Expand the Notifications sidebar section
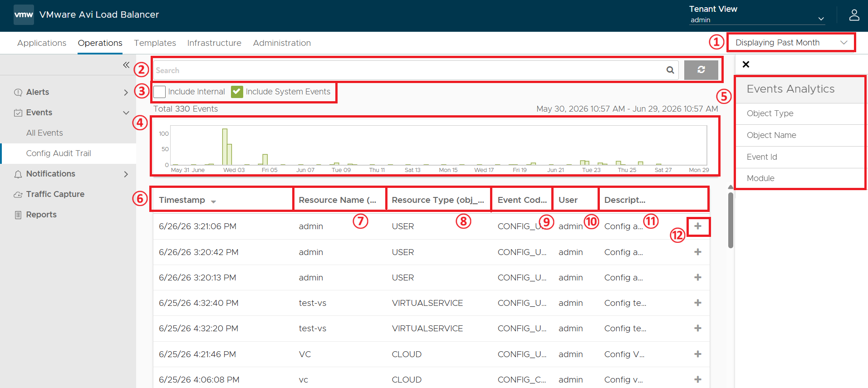Image resolution: width=868 pixels, height=388 pixels. pyautogui.click(x=126, y=174)
